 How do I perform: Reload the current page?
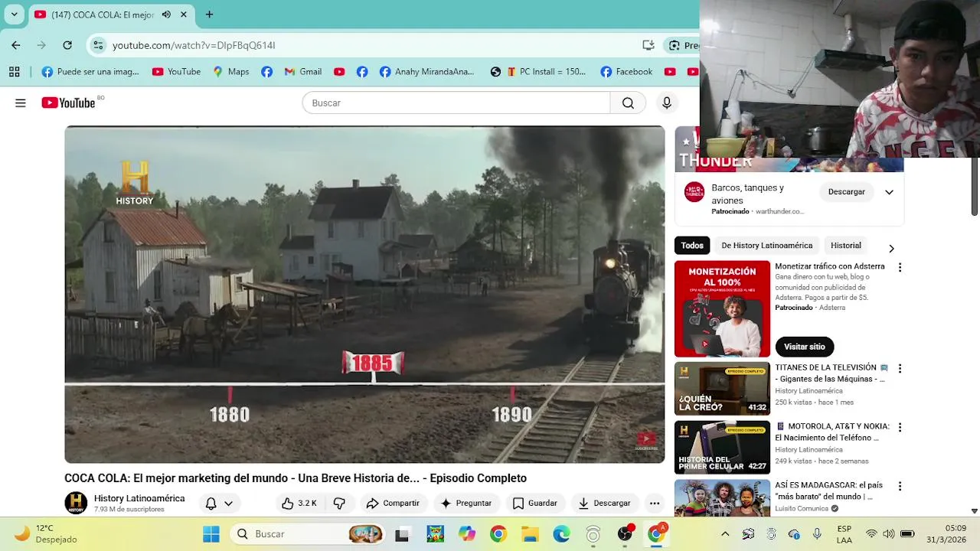pyautogui.click(x=67, y=45)
